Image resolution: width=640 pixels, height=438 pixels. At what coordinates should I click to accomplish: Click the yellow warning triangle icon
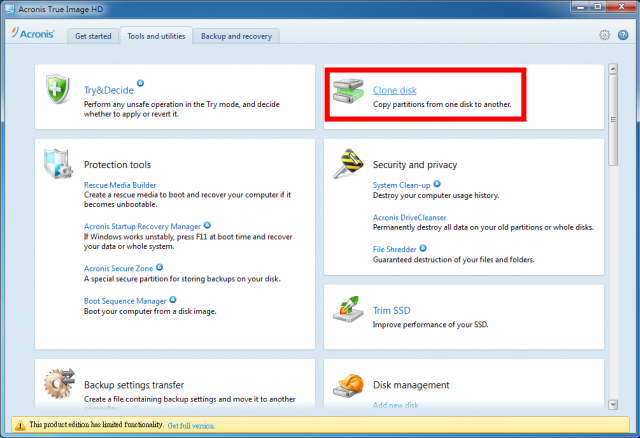(20, 425)
